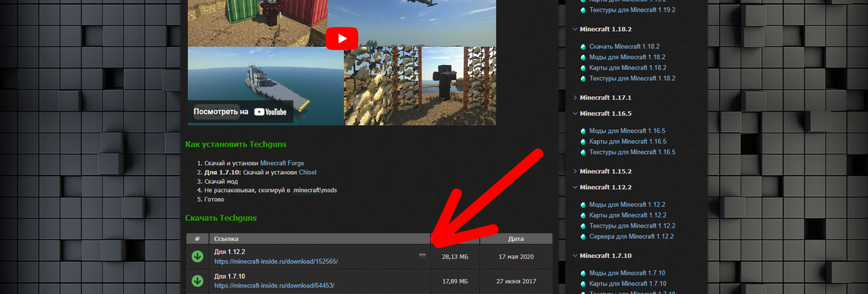Click diamond icon beside 'Моды для Minecraft 1.18.2'
The width and height of the screenshot is (868, 294).
[x=583, y=57]
